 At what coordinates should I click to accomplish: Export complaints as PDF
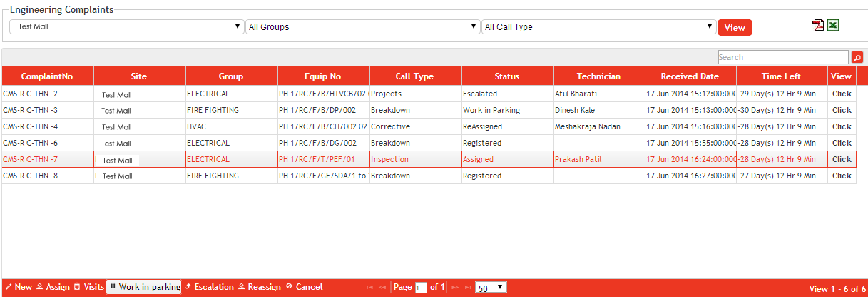(x=818, y=26)
